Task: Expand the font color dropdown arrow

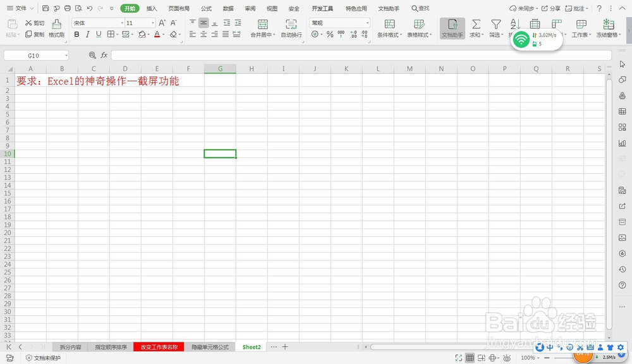Action: tap(163, 35)
